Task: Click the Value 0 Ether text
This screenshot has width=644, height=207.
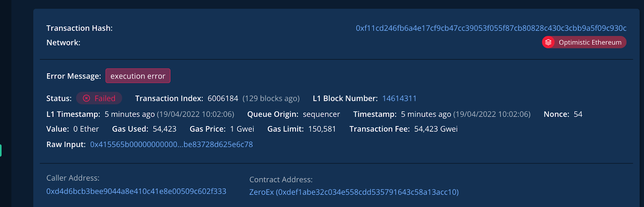Action: click(86, 129)
